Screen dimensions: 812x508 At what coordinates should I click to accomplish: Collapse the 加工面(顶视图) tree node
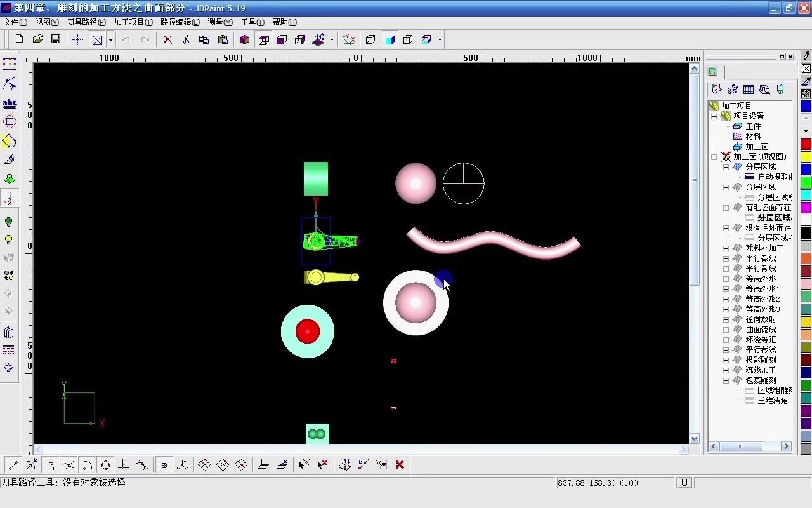point(714,157)
